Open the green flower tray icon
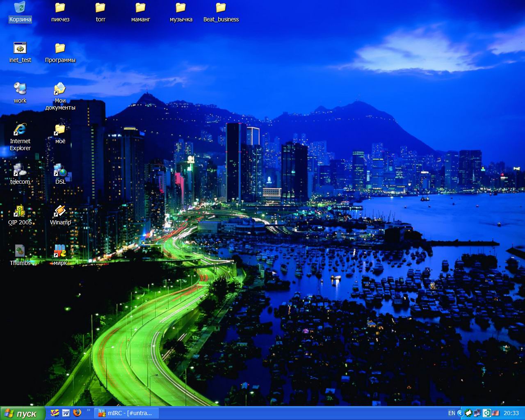The image size is (525, 420). coord(468,413)
